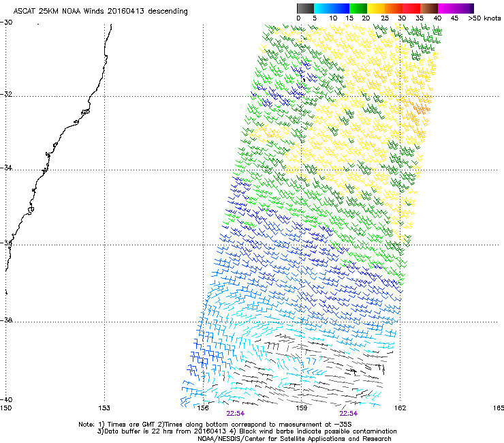This screenshot has height=443, width=504.
Task: Click the "-30" latitude axis label
Action: pos(6,22)
